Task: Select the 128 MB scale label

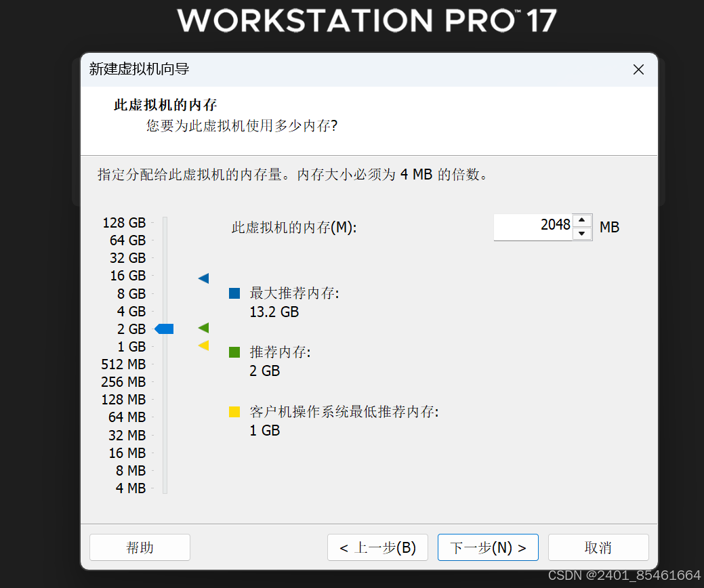Action: 123,400
